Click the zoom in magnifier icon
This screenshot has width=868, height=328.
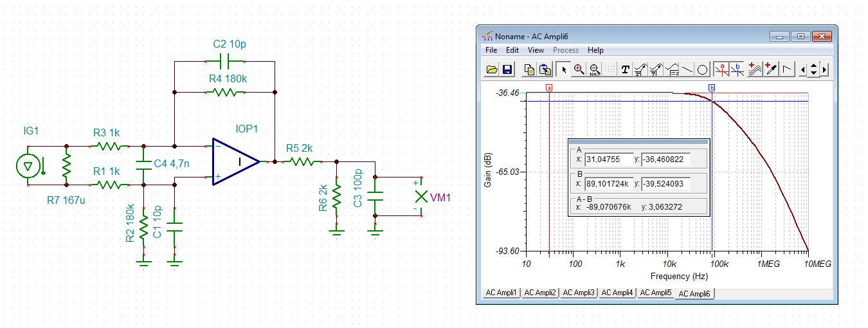pyautogui.click(x=579, y=69)
